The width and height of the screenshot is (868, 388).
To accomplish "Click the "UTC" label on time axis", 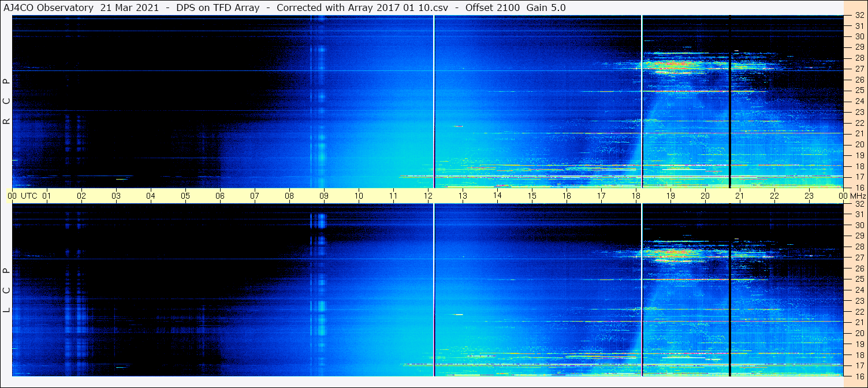I will click(29, 196).
